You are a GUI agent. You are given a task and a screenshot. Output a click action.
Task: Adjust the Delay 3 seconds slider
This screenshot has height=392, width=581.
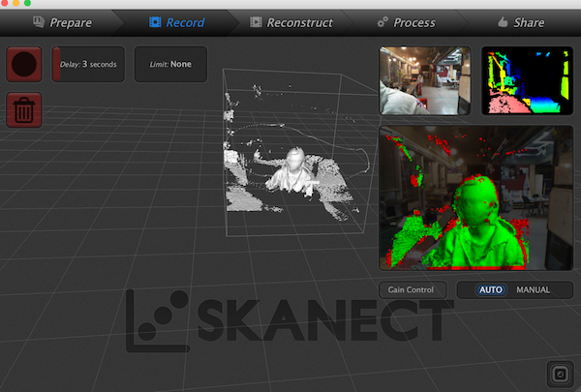coord(88,64)
